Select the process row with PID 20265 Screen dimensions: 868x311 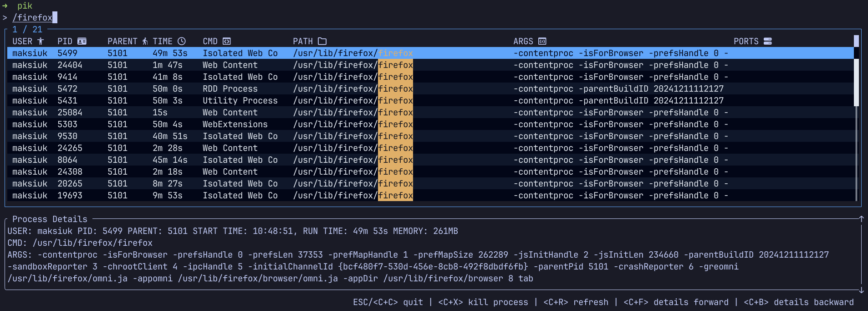[430, 183]
